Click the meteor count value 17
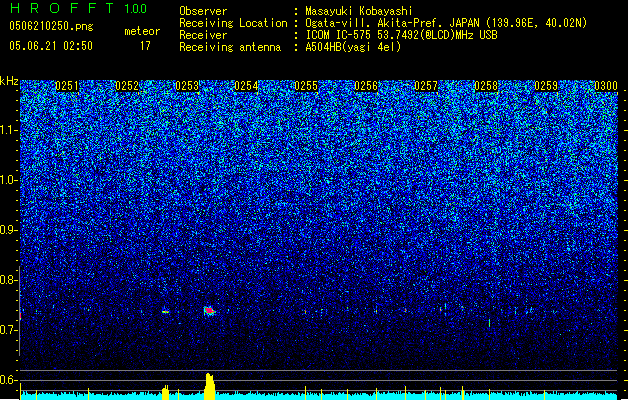 [x=145, y=46]
